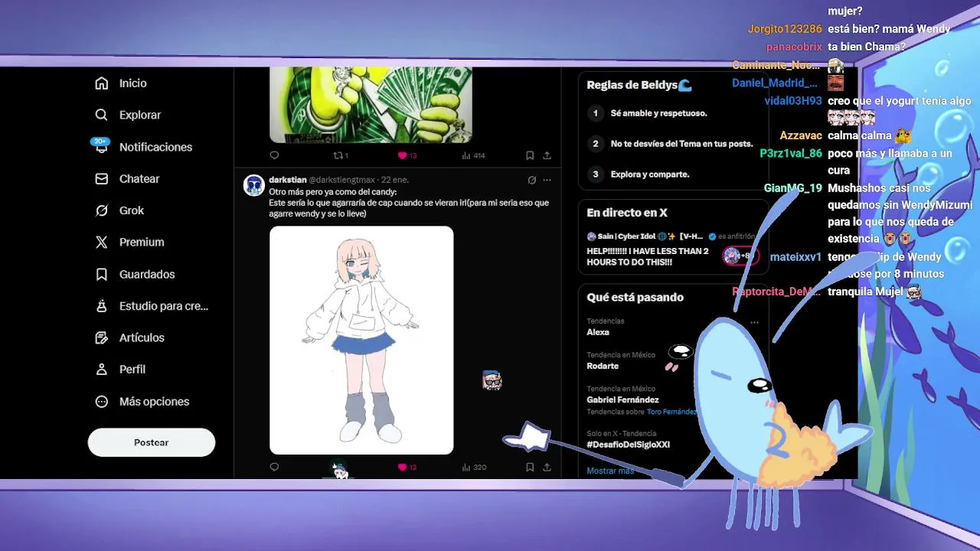Viewport: 980px width, 551px height.
Task: Select Notificaciones menu label
Action: point(155,147)
